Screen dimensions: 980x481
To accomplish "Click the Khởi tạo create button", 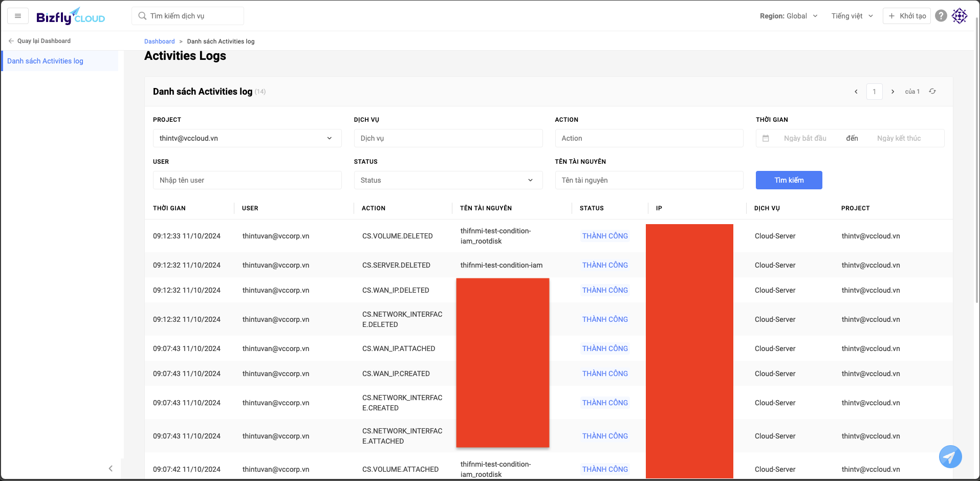I will click(907, 16).
